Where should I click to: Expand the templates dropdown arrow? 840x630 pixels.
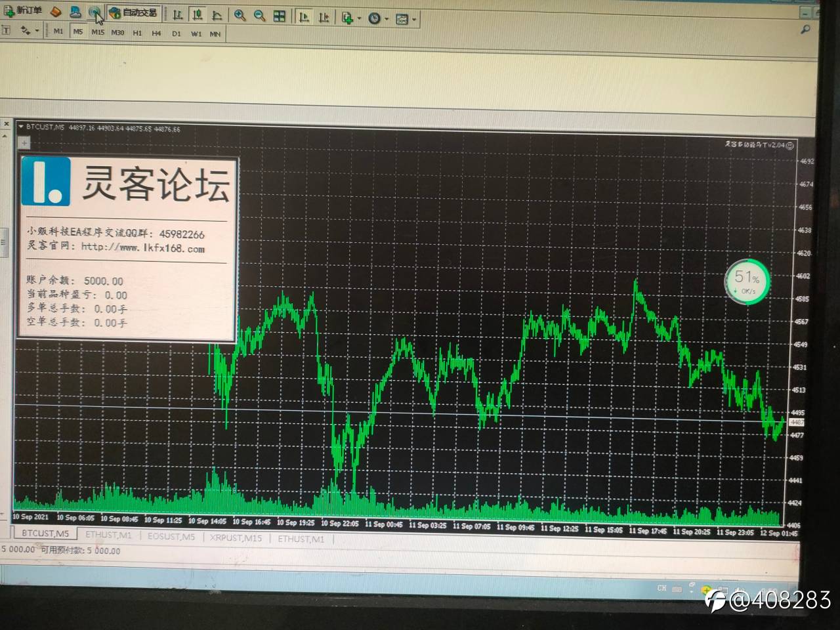(x=414, y=20)
